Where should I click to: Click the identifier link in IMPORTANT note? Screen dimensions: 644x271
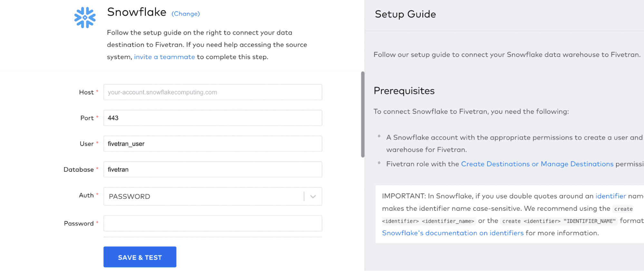pyautogui.click(x=610, y=196)
